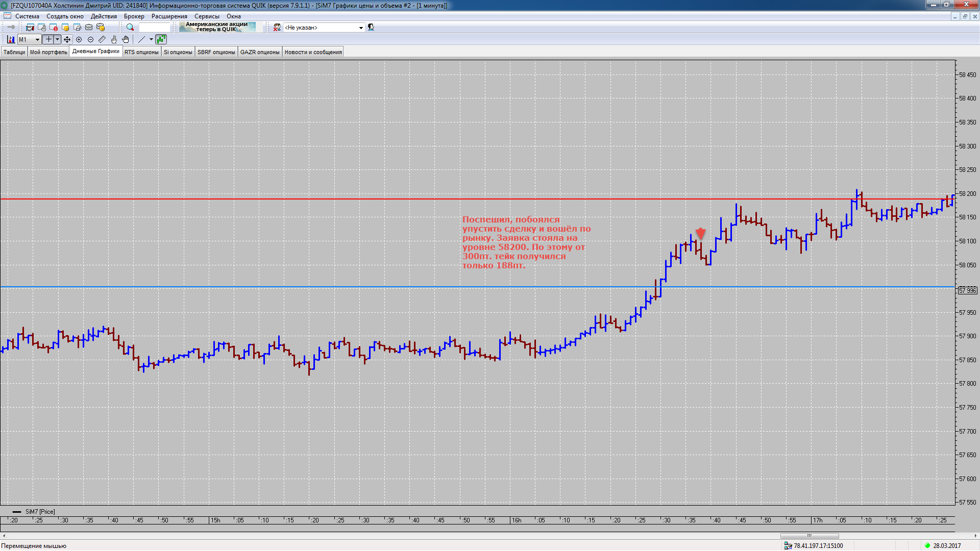
Task: Toggle the pointing hand cursor tool
Action: click(114, 40)
